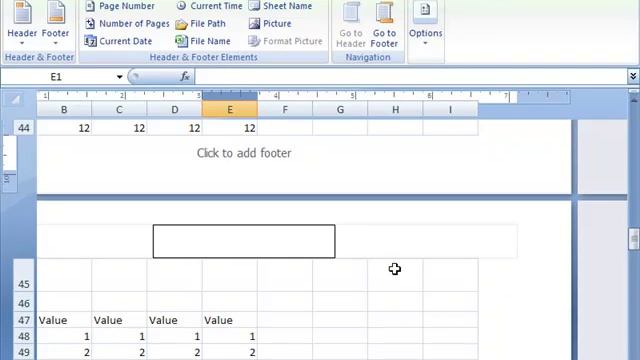
Task: Select column E header
Action: point(230,109)
